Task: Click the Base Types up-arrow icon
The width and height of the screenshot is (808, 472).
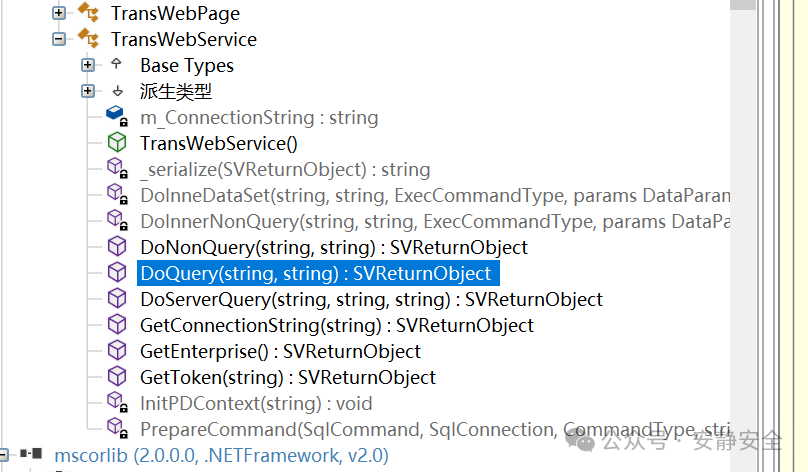Action: click(x=116, y=63)
